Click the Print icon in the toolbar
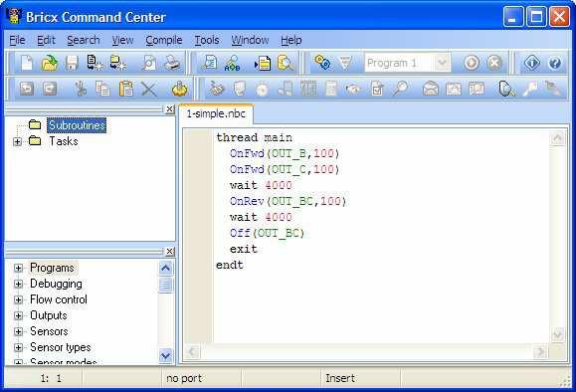576x392 pixels. 172,64
